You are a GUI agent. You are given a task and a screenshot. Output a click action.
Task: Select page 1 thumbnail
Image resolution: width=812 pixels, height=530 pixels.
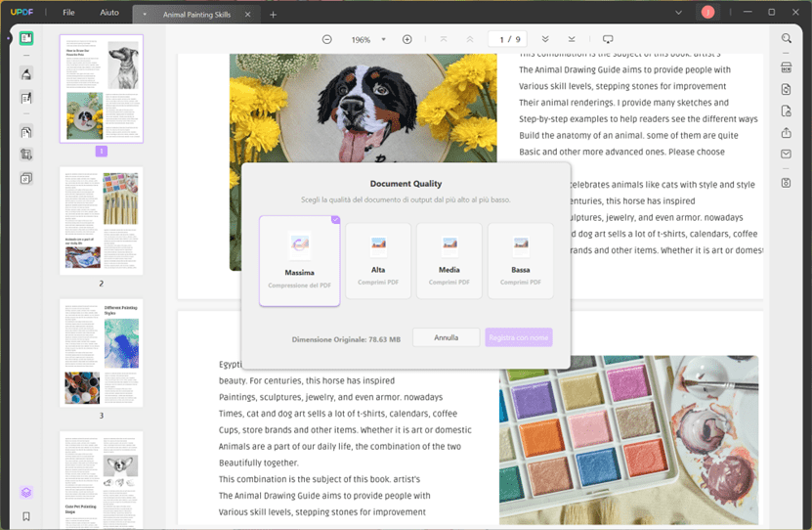(102, 89)
